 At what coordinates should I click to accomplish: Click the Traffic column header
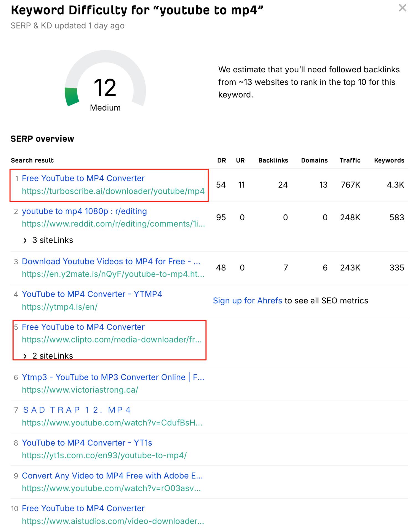tap(350, 160)
